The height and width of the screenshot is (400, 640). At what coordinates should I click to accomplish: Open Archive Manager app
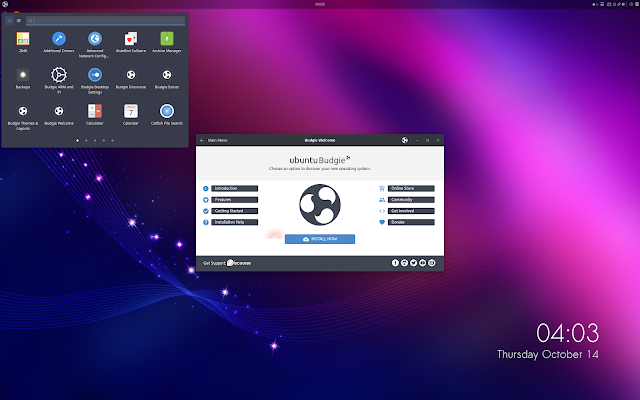167,39
